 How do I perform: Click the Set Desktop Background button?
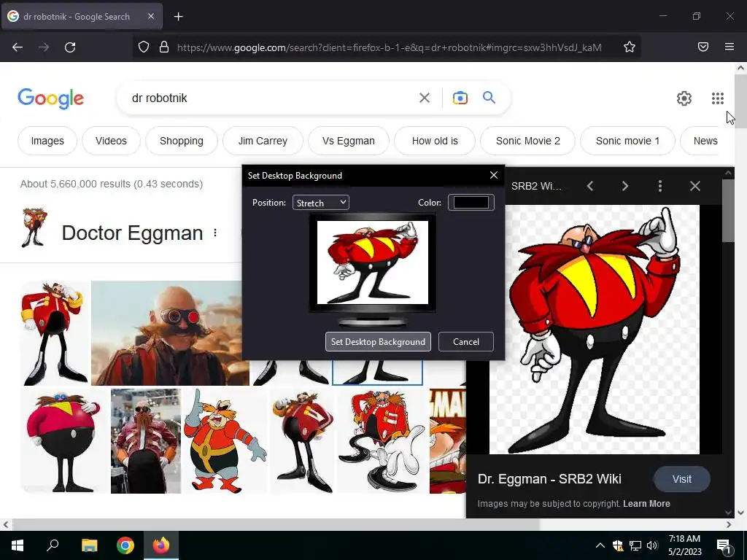coord(379,342)
